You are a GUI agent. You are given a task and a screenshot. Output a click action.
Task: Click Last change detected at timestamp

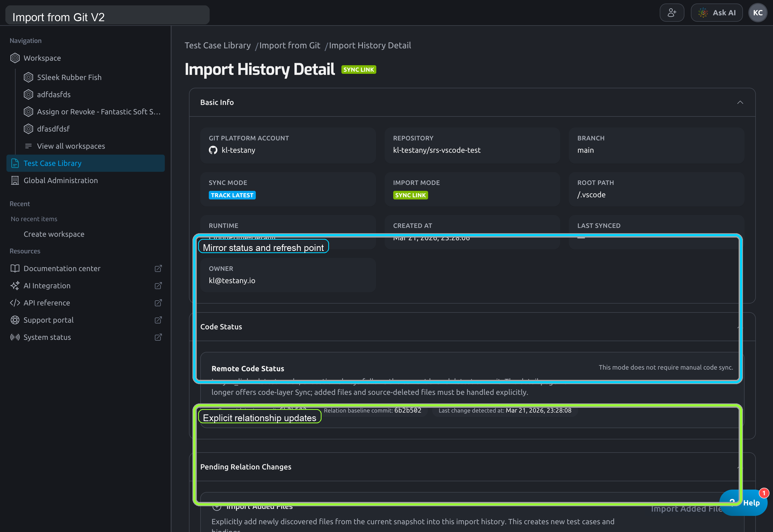538,410
